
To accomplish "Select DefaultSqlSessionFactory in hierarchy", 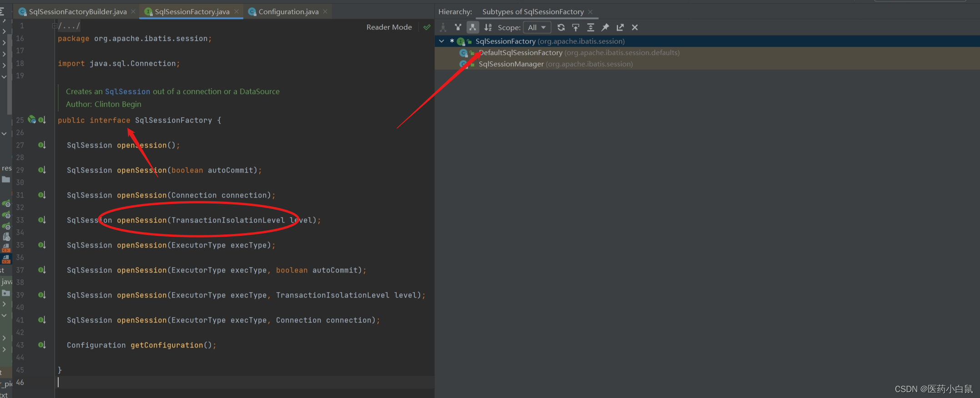I will click(x=707, y=53).
